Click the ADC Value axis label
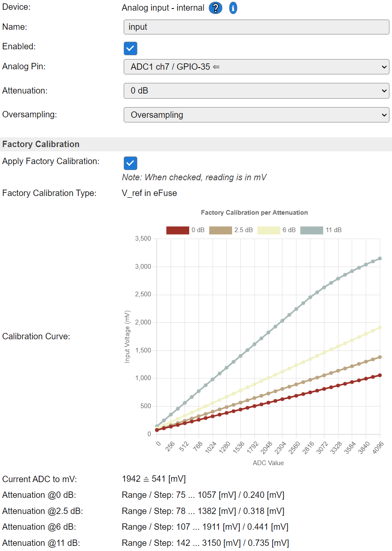Viewport: 392px width, 551px height. click(268, 463)
